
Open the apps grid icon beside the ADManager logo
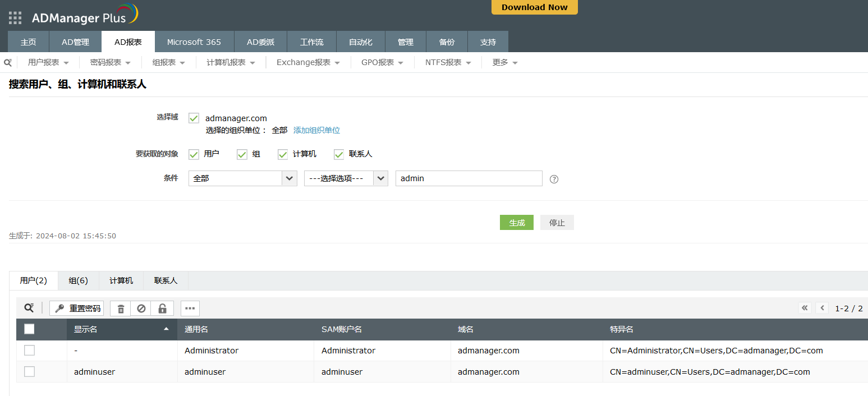click(15, 18)
